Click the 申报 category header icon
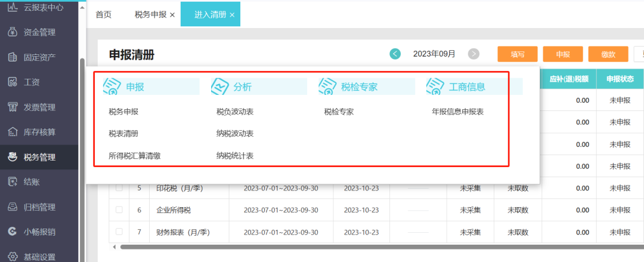 click(112, 87)
